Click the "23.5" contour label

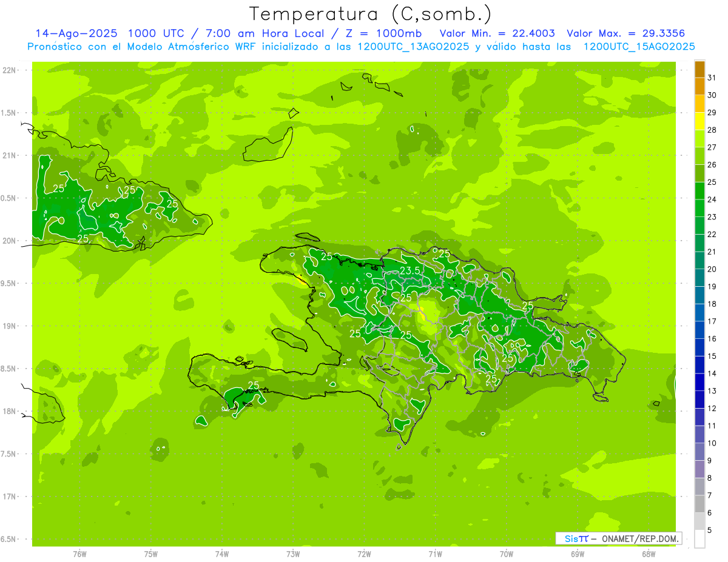[x=409, y=270]
